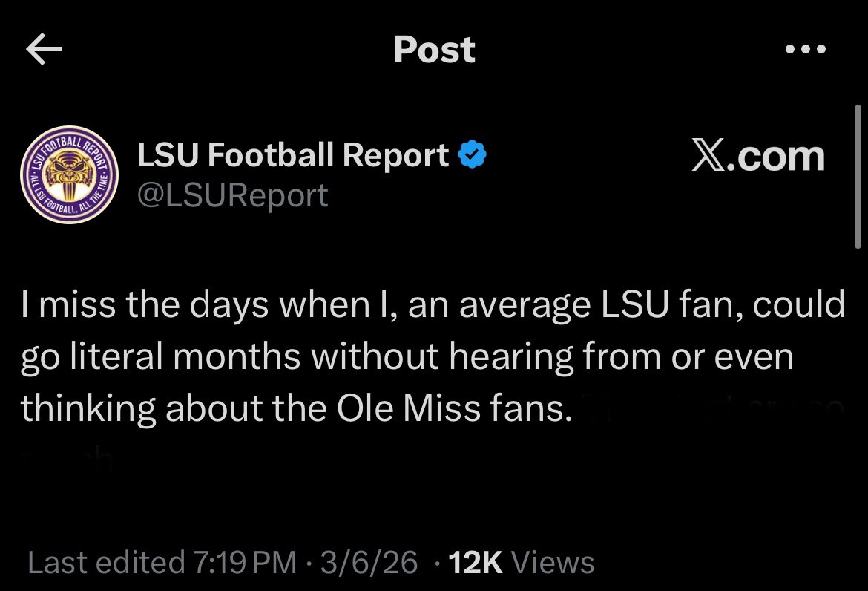868x591 pixels.
Task: Click the "Views" label
Action: [553, 562]
